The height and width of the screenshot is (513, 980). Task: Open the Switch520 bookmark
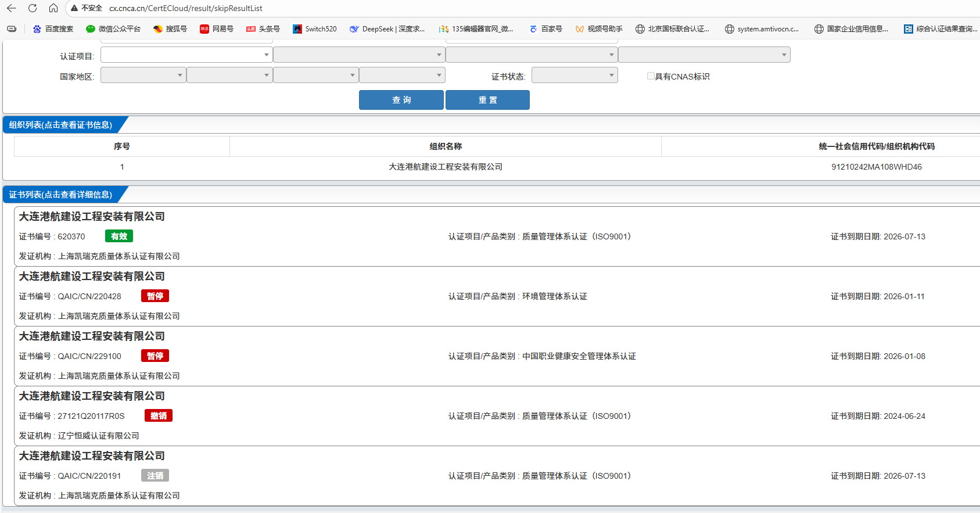click(x=314, y=29)
